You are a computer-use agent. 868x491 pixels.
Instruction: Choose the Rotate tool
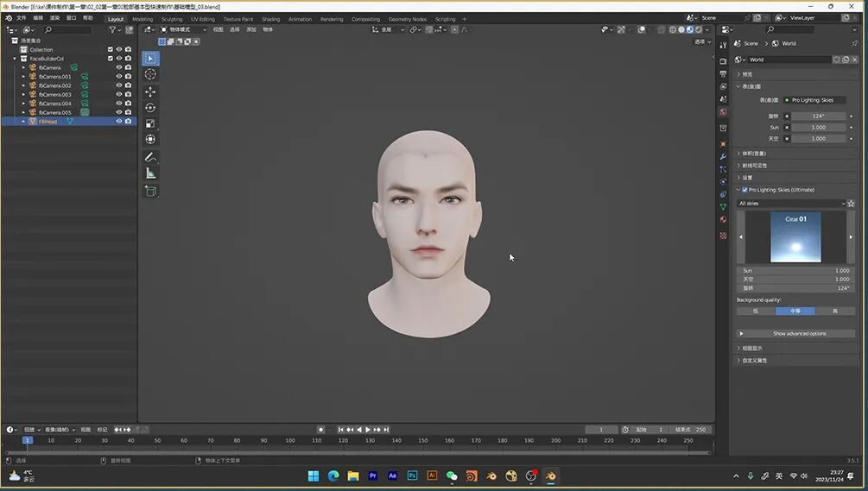click(x=150, y=108)
